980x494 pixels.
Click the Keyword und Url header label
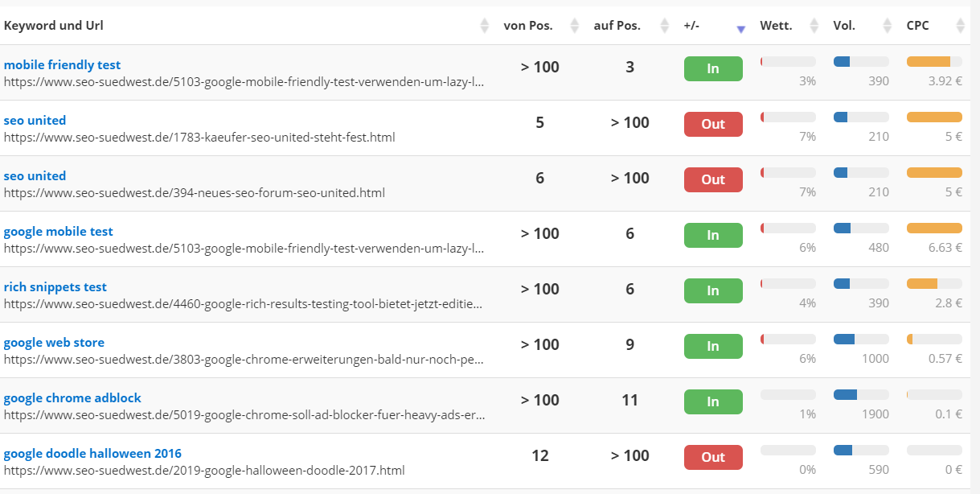[x=53, y=26]
